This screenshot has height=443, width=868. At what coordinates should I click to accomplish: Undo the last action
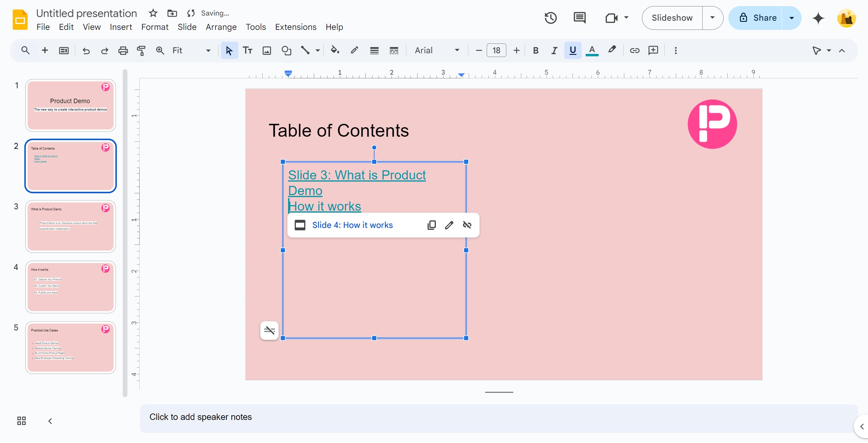pyautogui.click(x=86, y=51)
